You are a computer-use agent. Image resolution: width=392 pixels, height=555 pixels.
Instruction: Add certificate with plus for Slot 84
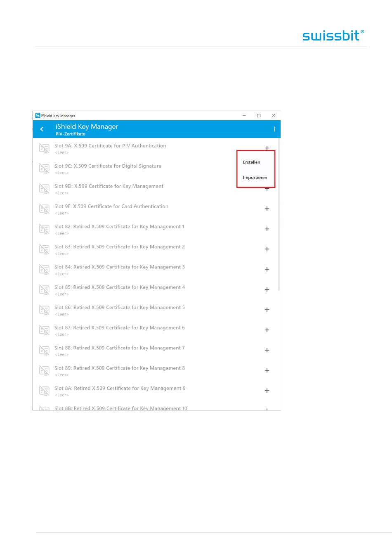click(267, 270)
